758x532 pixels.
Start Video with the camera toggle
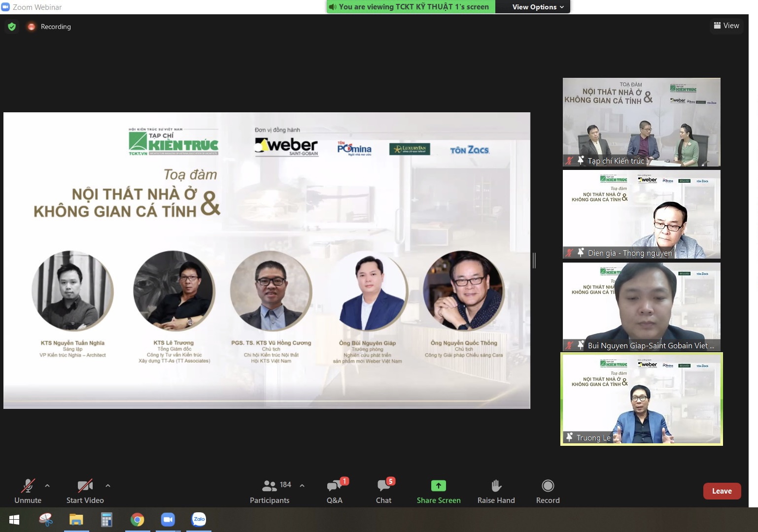[85, 491]
